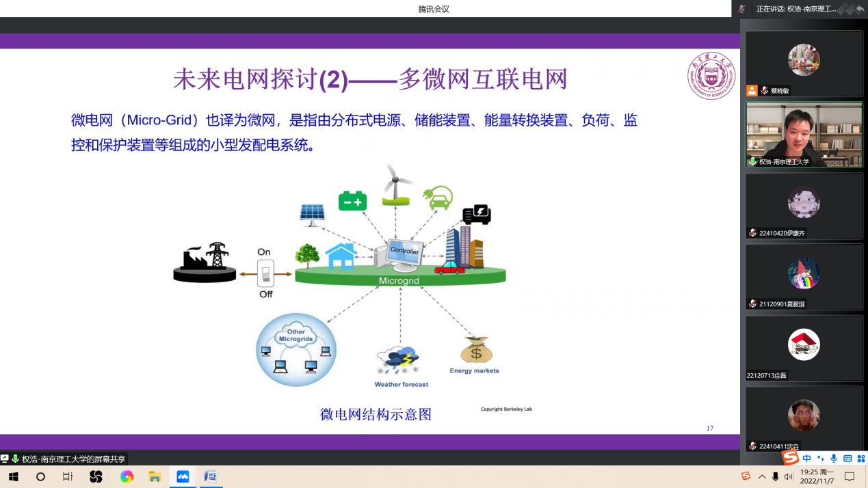This screenshot has height=488, width=868.
Task: Open the Sogou toolbox grid menu
Action: pos(861,458)
